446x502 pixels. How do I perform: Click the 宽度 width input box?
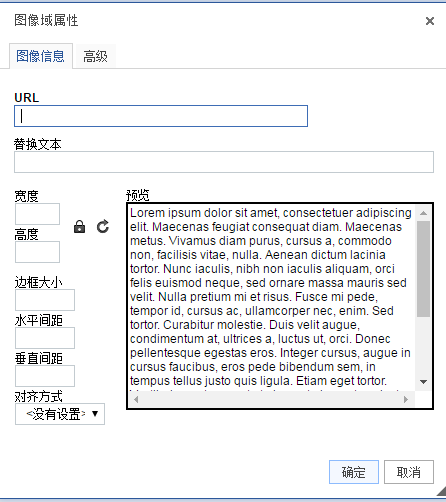pyautogui.click(x=37, y=214)
